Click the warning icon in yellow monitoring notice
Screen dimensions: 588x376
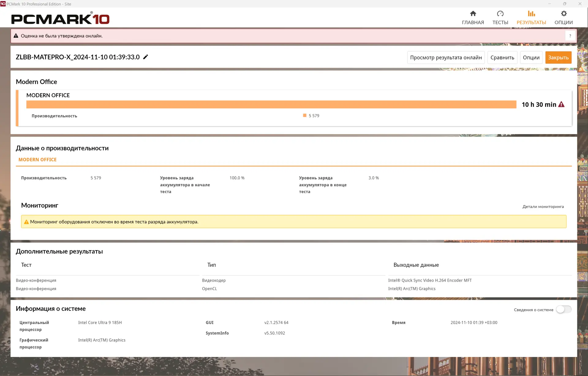coord(26,222)
